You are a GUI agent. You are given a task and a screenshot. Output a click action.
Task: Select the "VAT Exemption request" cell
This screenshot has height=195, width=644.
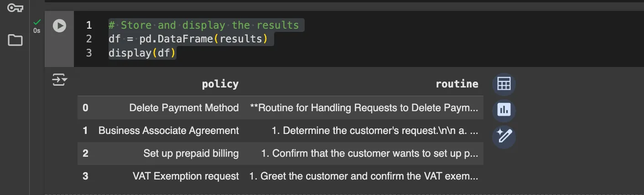185,176
